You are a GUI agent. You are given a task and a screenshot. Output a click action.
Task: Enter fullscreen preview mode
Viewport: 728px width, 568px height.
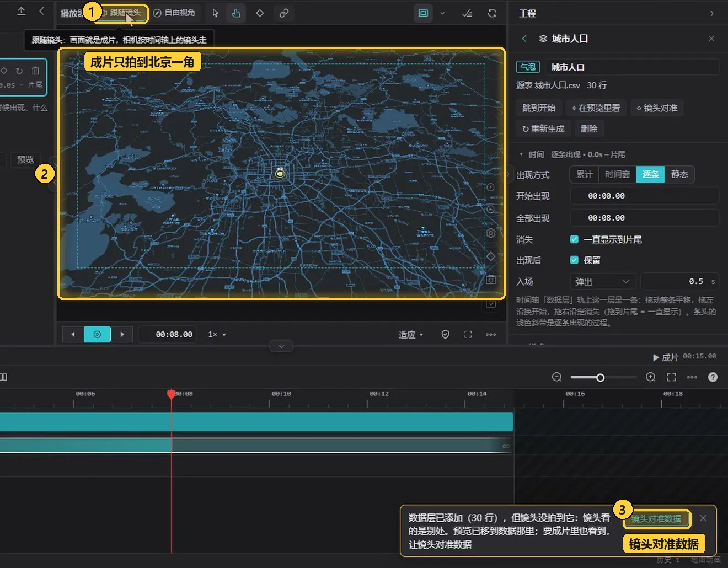[x=468, y=334]
